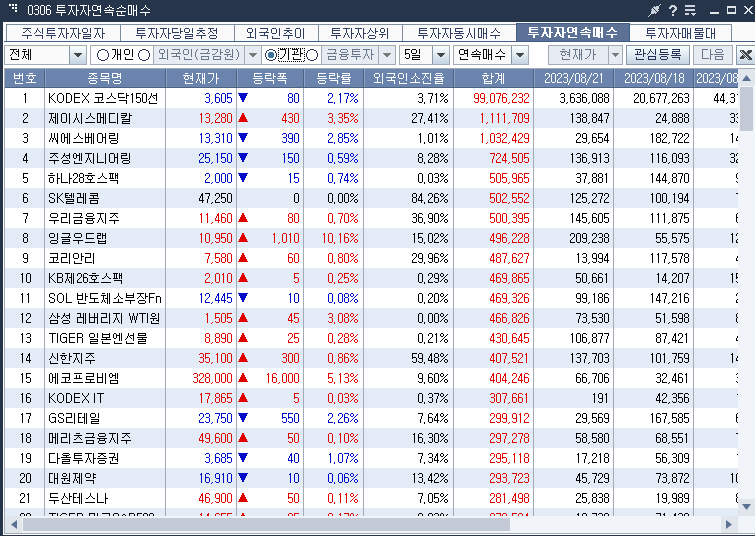Select 제이시스메디칼 stock name

[90, 118]
